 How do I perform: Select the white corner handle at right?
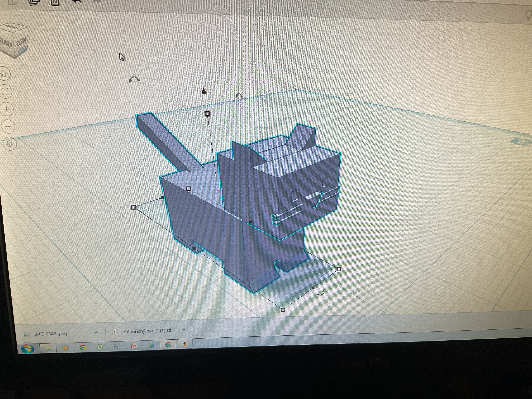pos(339,269)
